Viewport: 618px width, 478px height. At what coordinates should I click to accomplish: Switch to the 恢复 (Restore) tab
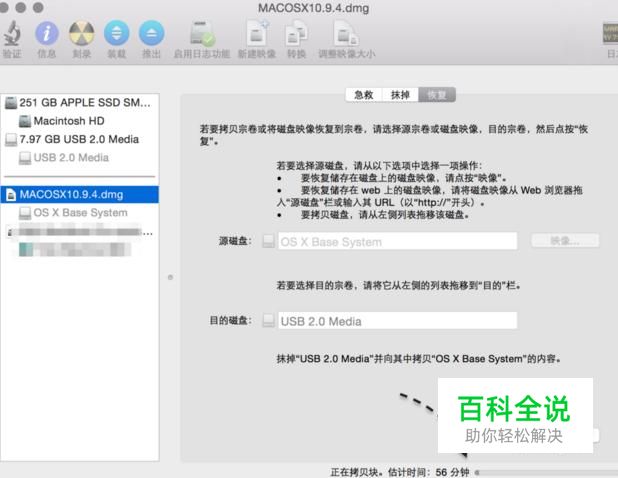437,95
